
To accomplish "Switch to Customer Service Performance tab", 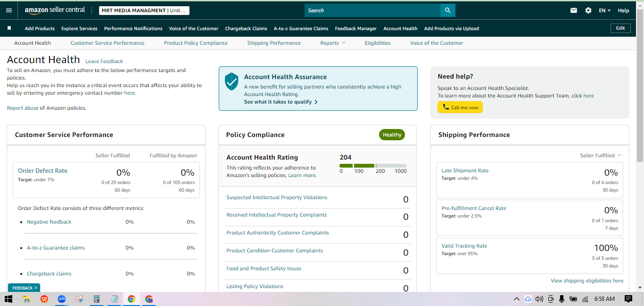I will (107, 43).
